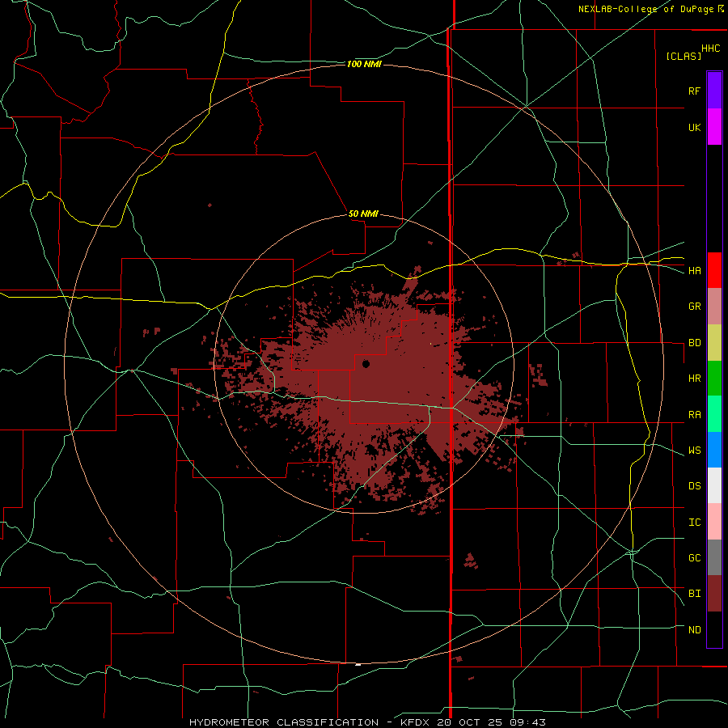Viewport: 728px width, 728px height.
Task: Click the 50 NMI range ring label
Action: point(363,214)
